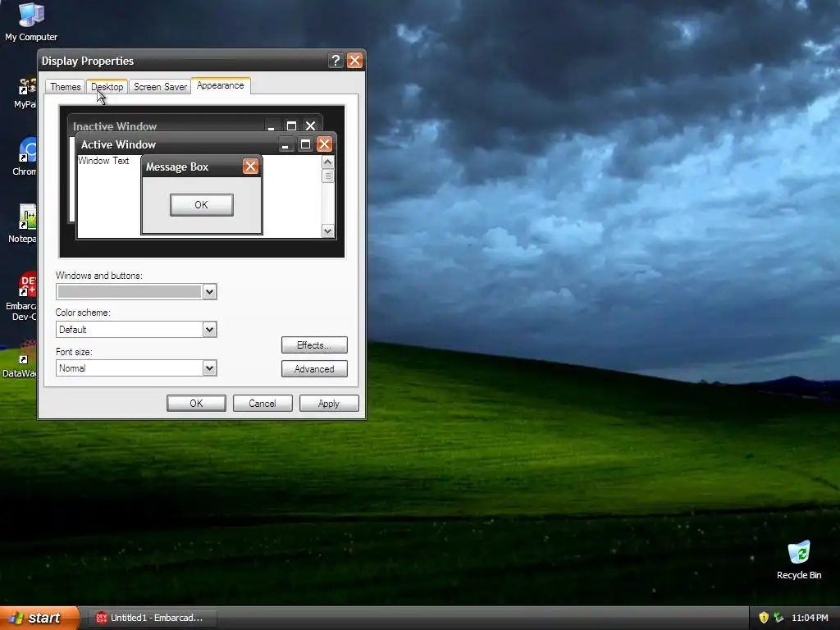Click the Advanced button
Image resolution: width=840 pixels, height=630 pixels.
[x=314, y=368]
